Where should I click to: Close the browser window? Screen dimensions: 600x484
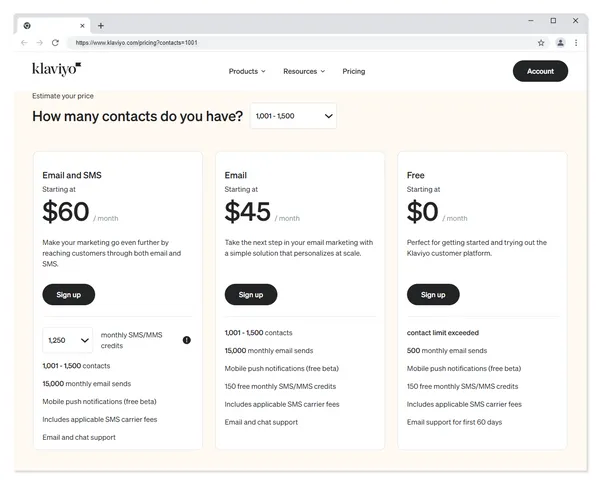click(x=575, y=21)
